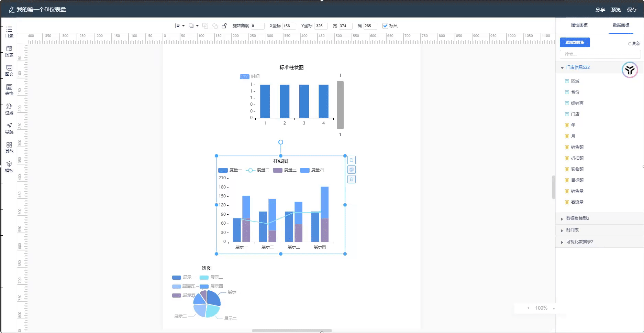Switch to the 属性面板 tab
Screen dimensions: 644x333
(579, 25)
